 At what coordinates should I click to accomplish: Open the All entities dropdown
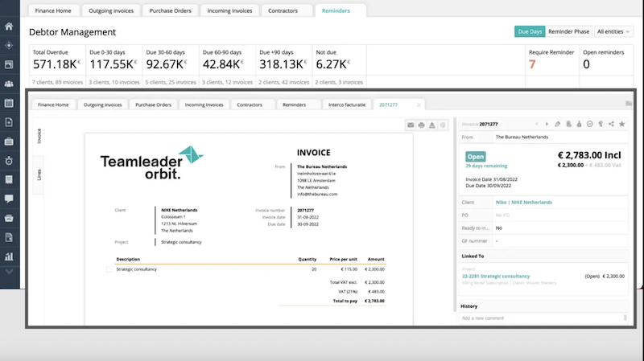pos(614,31)
